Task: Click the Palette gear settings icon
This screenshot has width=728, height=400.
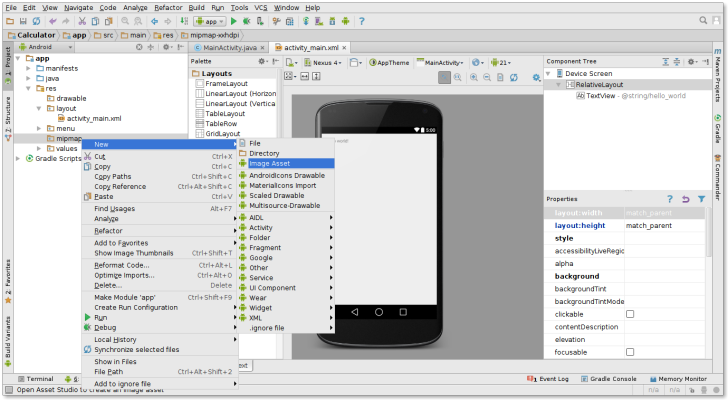Action: (x=263, y=61)
